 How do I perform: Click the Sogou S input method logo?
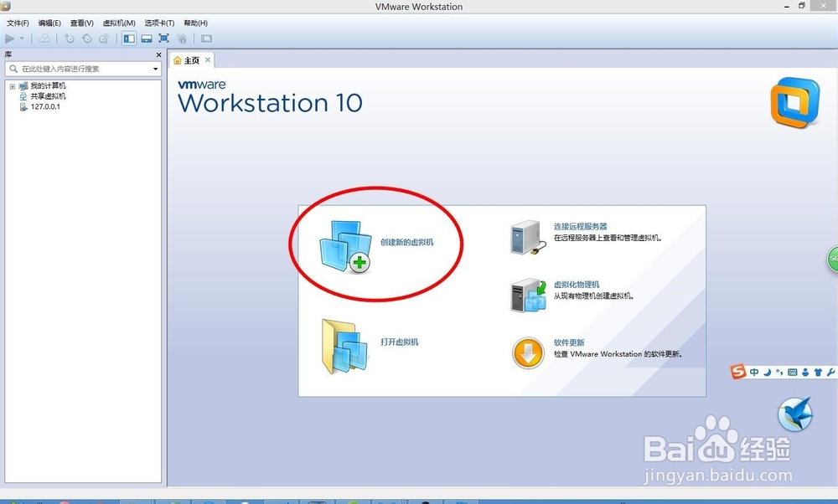738,371
